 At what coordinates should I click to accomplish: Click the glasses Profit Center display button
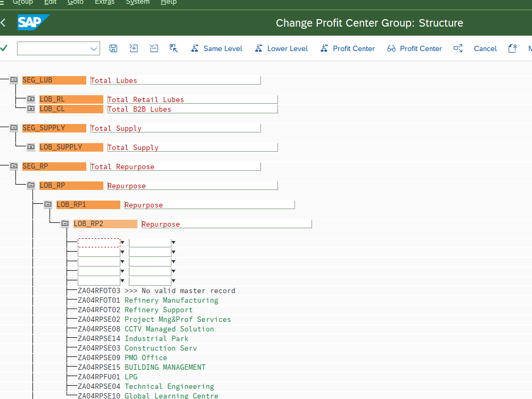(x=414, y=48)
